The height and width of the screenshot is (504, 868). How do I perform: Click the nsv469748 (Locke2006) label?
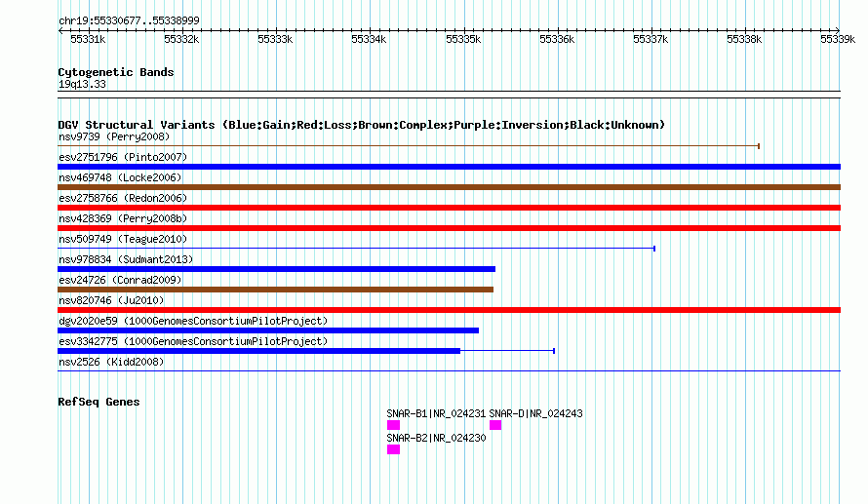point(120,177)
